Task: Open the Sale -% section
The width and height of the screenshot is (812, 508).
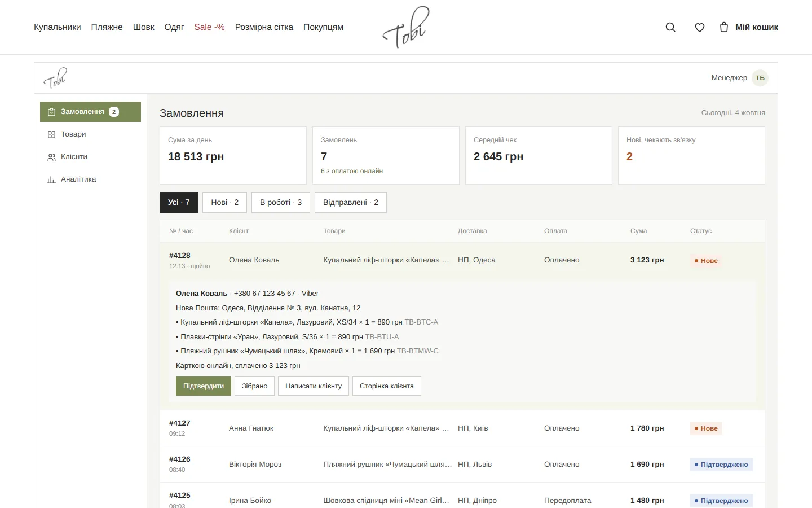Action: pyautogui.click(x=210, y=27)
